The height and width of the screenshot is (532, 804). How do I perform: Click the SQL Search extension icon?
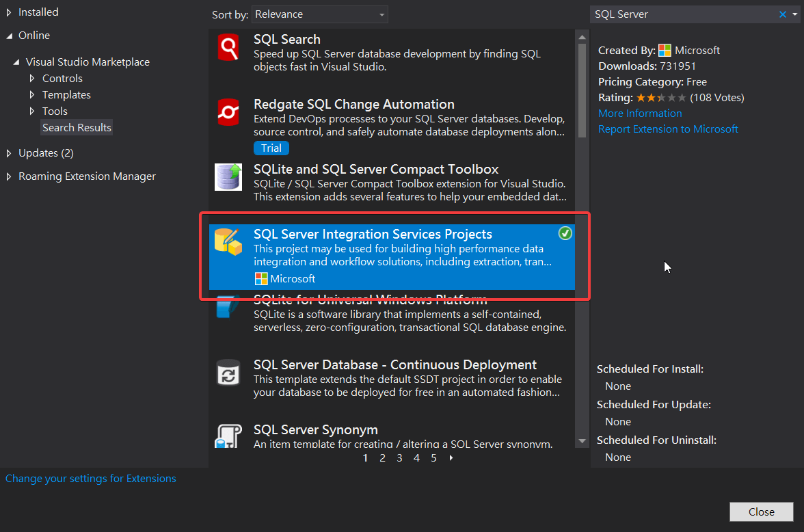(x=228, y=47)
